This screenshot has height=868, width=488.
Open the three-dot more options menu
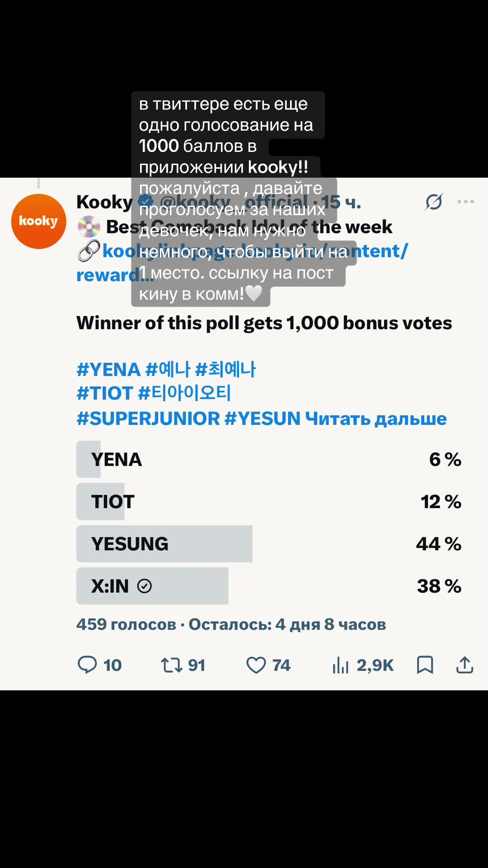coord(465,202)
